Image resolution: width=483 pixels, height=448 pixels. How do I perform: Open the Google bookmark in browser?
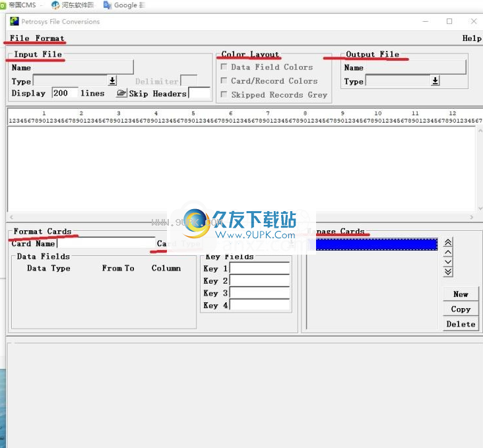pyautogui.click(x=124, y=5)
